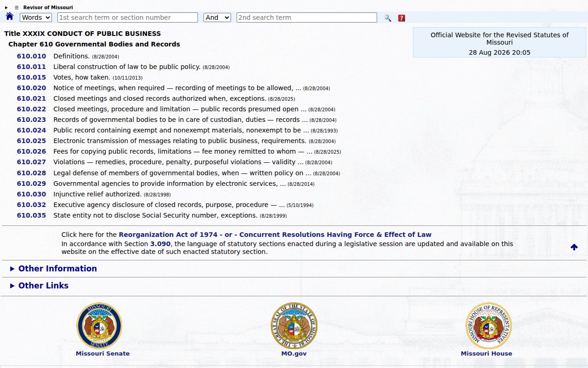Expand the Revisor of Missouri triangle
This screenshot has width=588, height=368.
(x=6, y=7)
